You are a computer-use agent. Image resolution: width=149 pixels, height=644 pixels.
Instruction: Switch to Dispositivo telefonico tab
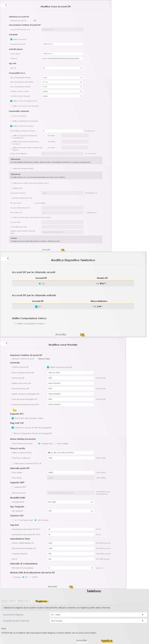tap(16, 601)
